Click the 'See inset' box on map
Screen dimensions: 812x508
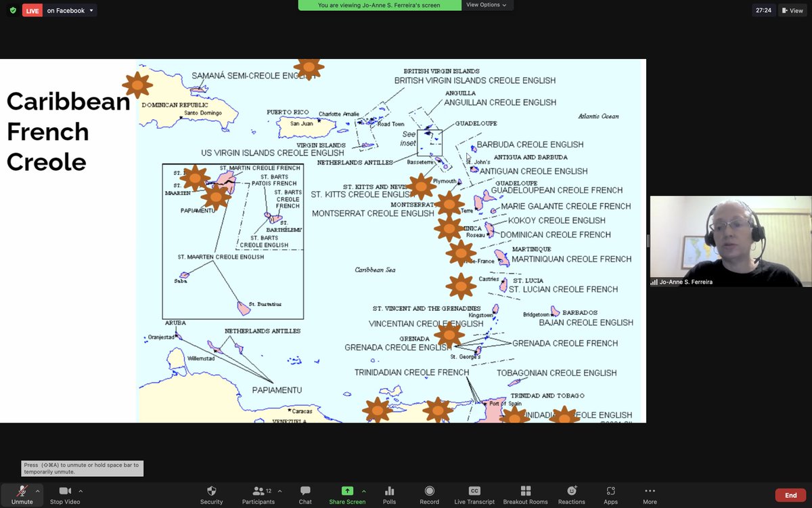click(x=429, y=143)
